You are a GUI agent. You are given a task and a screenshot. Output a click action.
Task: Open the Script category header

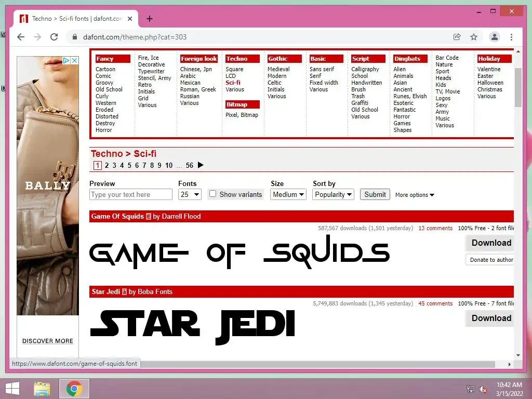[368, 59]
